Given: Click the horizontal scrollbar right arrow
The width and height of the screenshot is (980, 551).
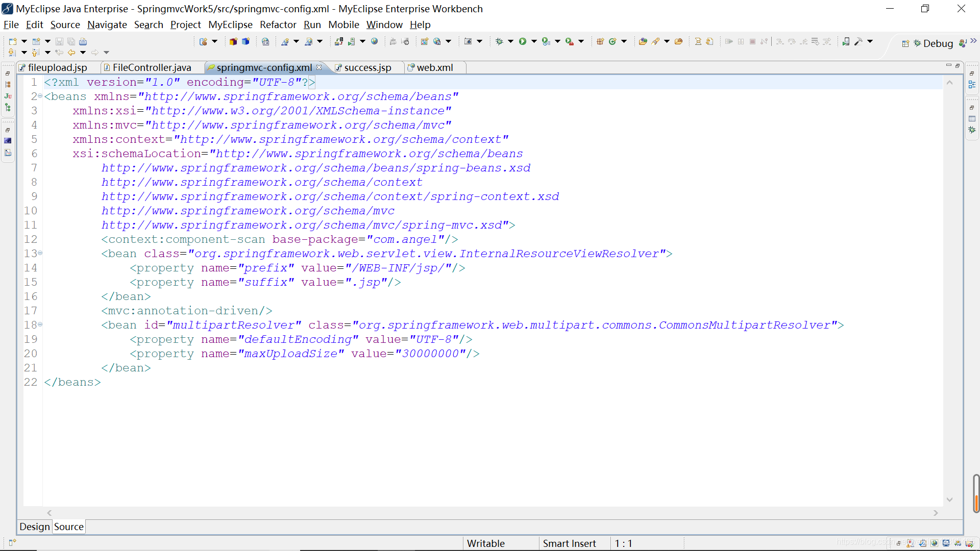Looking at the screenshot, I should pyautogui.click(x=936, y=513).
